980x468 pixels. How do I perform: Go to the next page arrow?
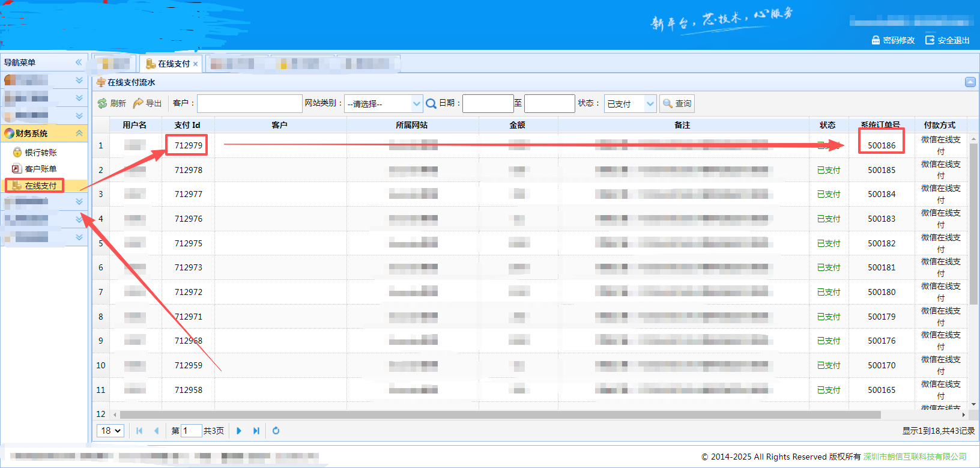(239, 431)
